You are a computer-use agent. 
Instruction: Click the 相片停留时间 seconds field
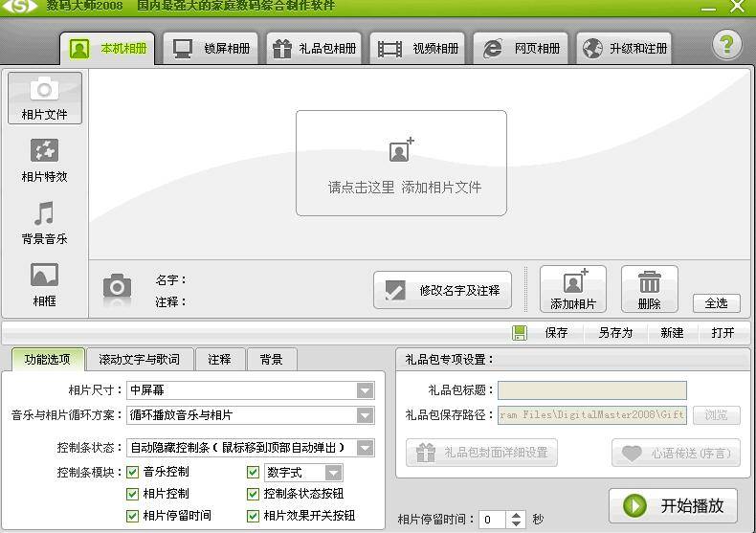pos(493,520)
